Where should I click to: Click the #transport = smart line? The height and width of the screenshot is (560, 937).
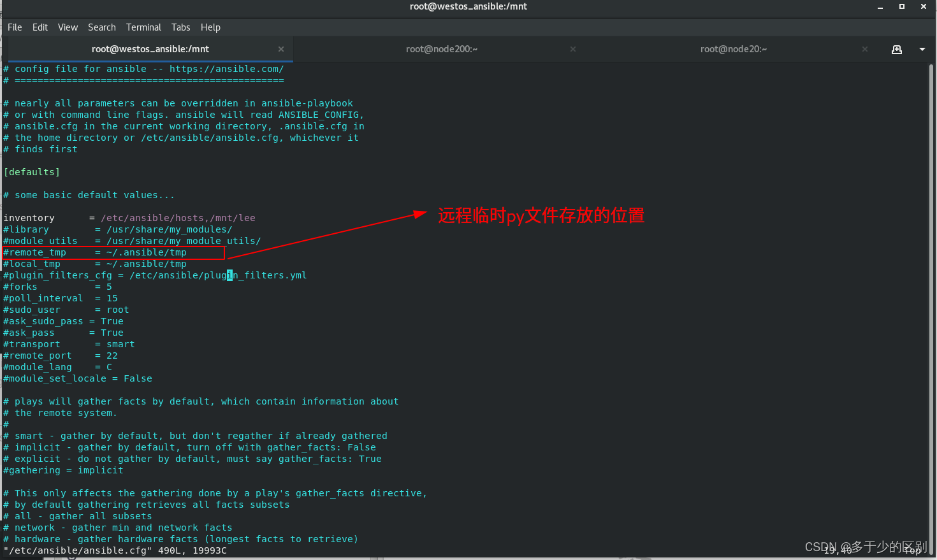[69, 344]
